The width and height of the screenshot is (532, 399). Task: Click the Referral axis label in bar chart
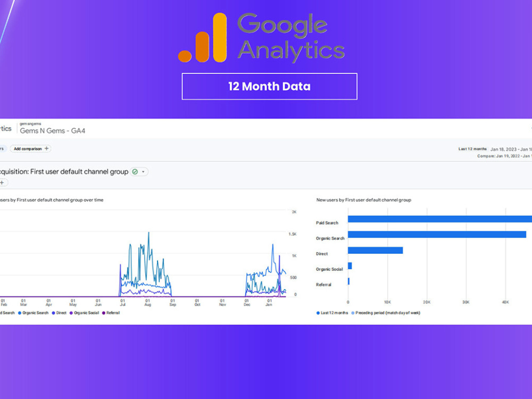click(323, 285)
